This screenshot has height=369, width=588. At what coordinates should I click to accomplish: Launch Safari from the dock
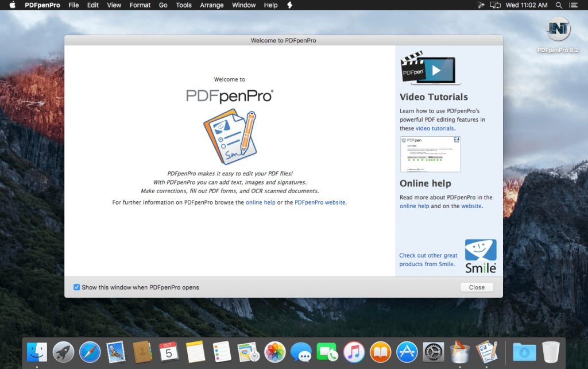point(90,352)
